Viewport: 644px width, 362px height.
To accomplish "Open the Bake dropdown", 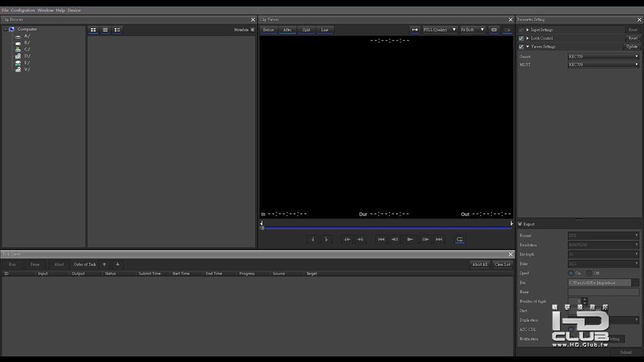I will (603, 264).
